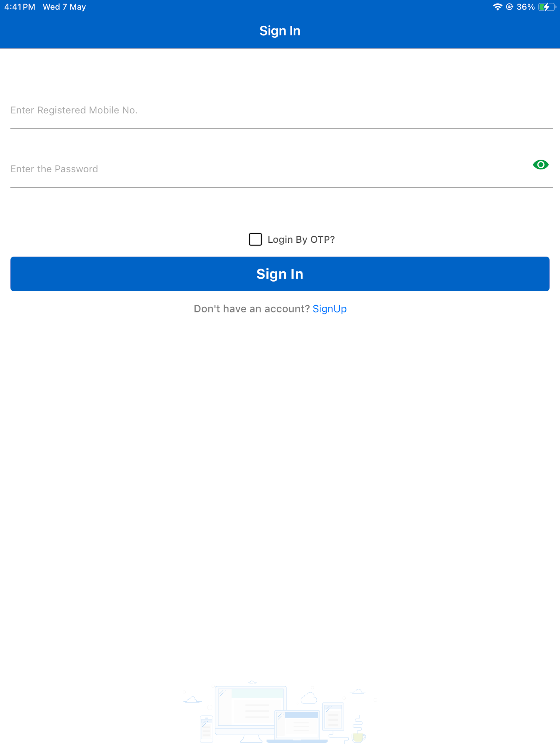Focus the Enter the Password field
This screenshot has height=747, width=560.
tap(270, 169)
